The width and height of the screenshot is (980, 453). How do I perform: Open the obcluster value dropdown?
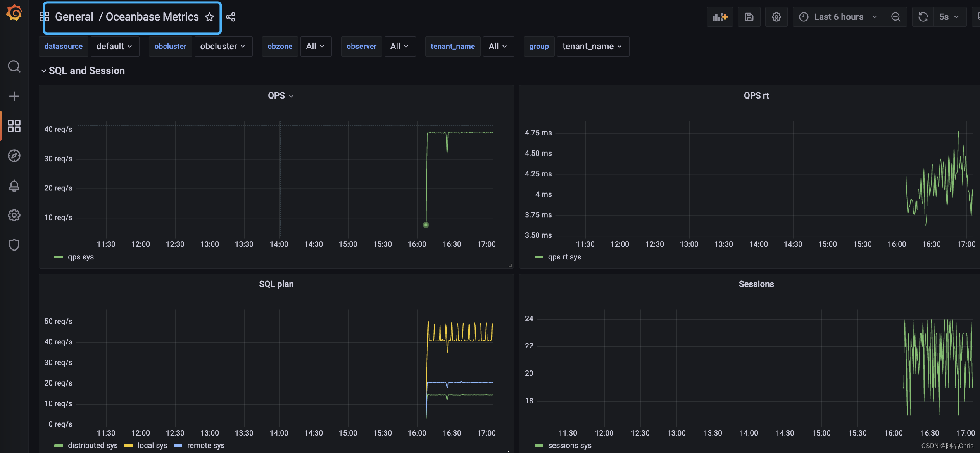tap(223, 47)
